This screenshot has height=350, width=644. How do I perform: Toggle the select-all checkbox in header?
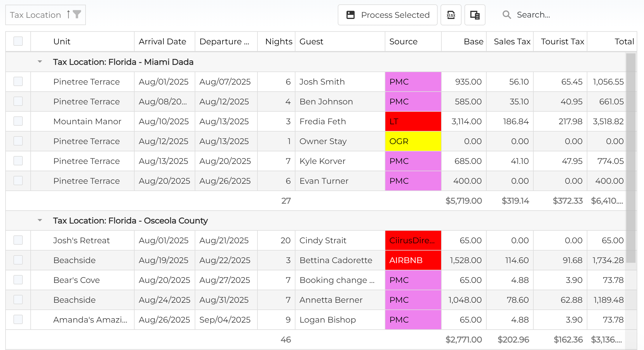pyautogui.click(x=18, y=41)
